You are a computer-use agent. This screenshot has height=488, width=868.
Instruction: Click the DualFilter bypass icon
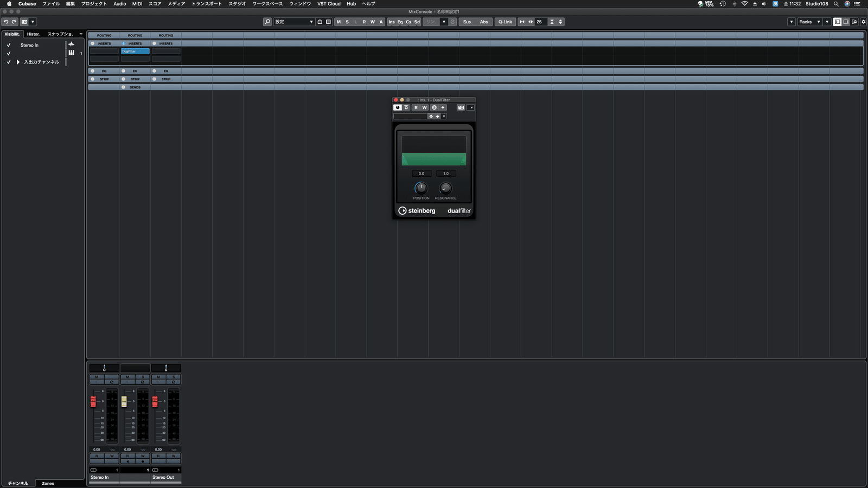point(406,107)
